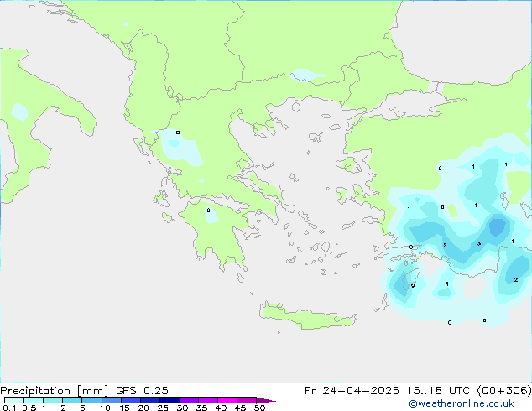Click the '0' value on the Peloponnese
This screenshot has width=532, height=411.
tap(208, 211)
